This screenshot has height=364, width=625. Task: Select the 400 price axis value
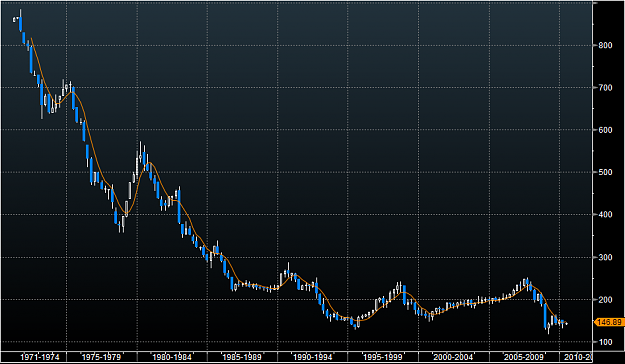605,214
